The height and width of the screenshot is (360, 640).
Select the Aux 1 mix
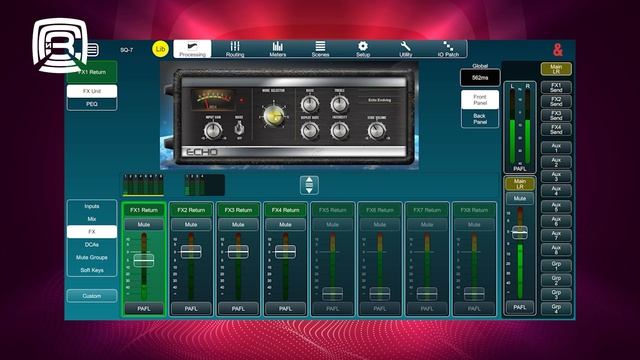tap(556, 148)
